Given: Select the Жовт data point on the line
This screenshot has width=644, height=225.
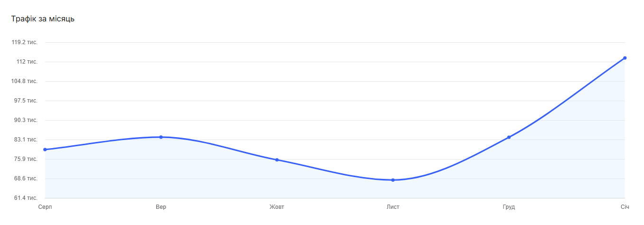Looking at the screenshot, I should pyautogui.click(x=277, y=160).
